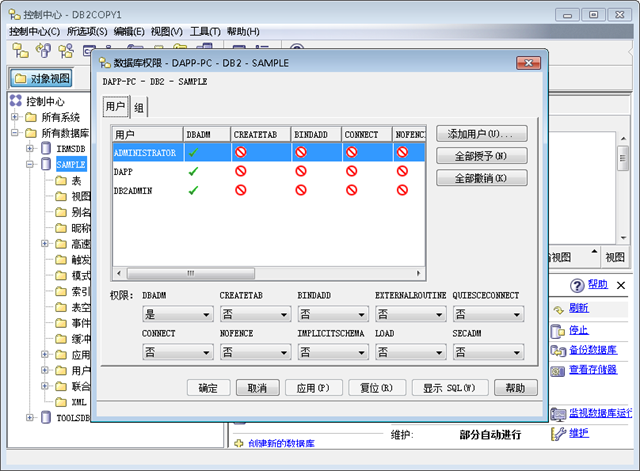The image size is (640, 471).
Task: Click the vertical scrollbar in the right pane
Action: (623, 158)
